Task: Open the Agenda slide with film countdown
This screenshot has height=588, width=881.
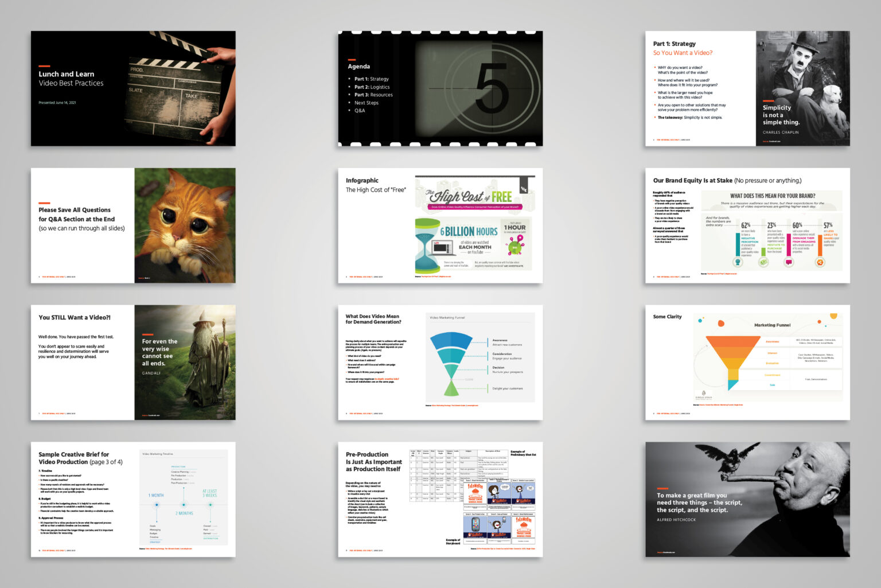Action: point(440,88)
